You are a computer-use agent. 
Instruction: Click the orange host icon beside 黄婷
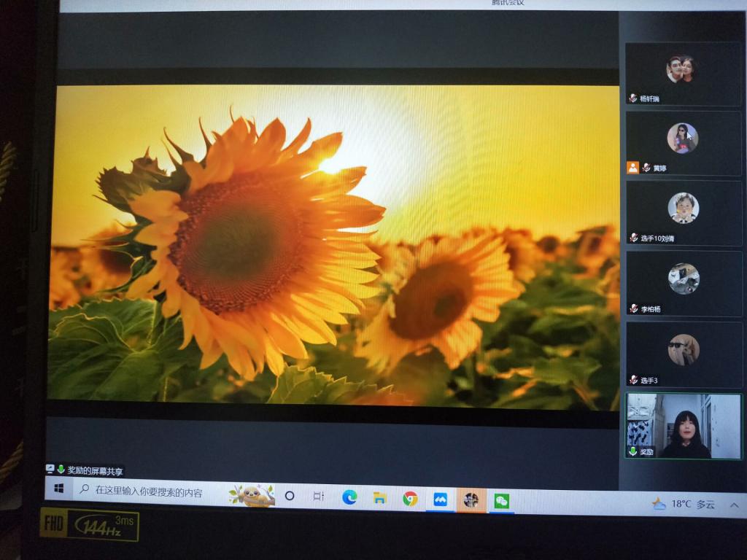[632, 168]
